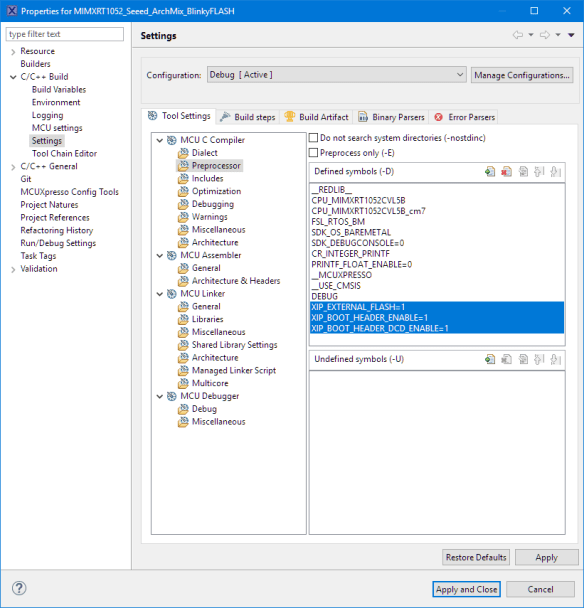Switch to the Build steps tab
Viewport: 584px width, 608px height.
(x=248, y=117)
